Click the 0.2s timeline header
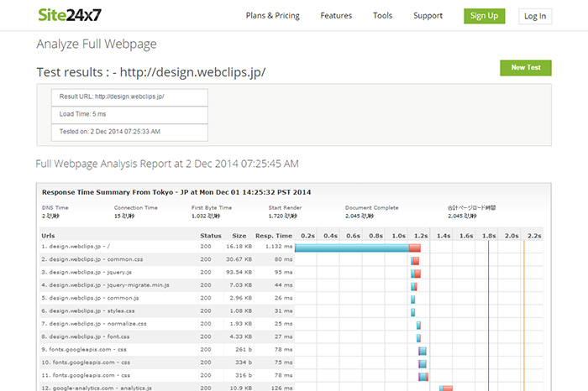Image resolution: width=588 pixels, height=391 pixels. coord(308,236)
